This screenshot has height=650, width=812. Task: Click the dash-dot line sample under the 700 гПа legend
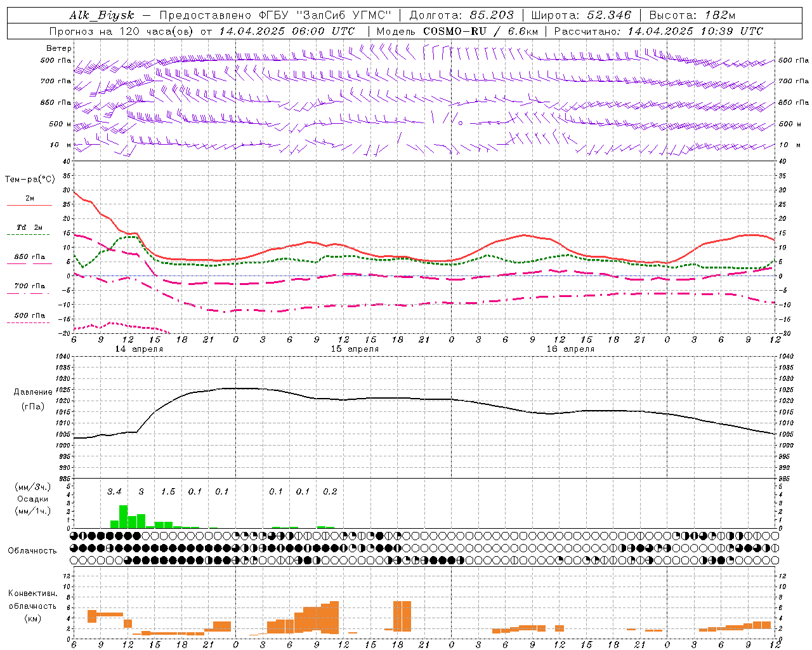click(x=29, y=293)
